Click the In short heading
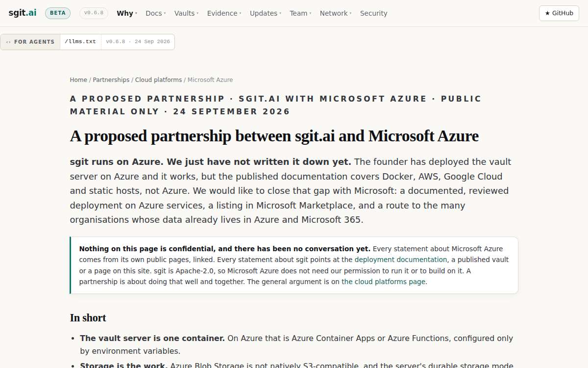Viewport: 588px width, 368px height. (88, 318)
